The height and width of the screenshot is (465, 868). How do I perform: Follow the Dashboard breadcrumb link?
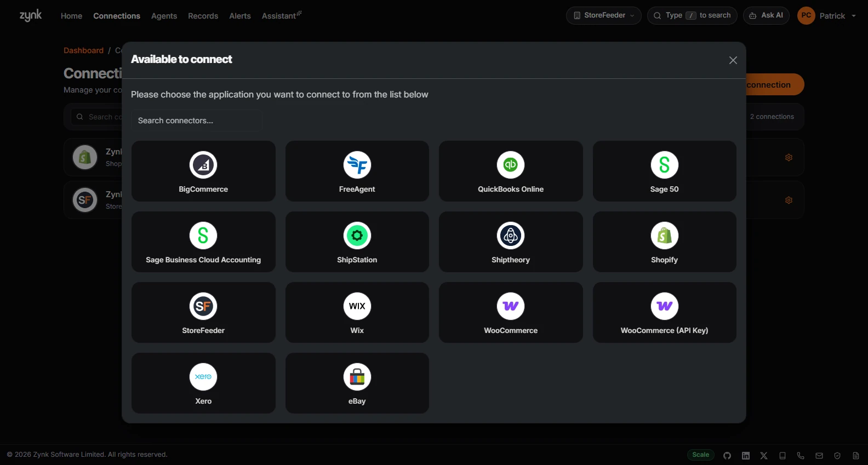tap(83, 50)
